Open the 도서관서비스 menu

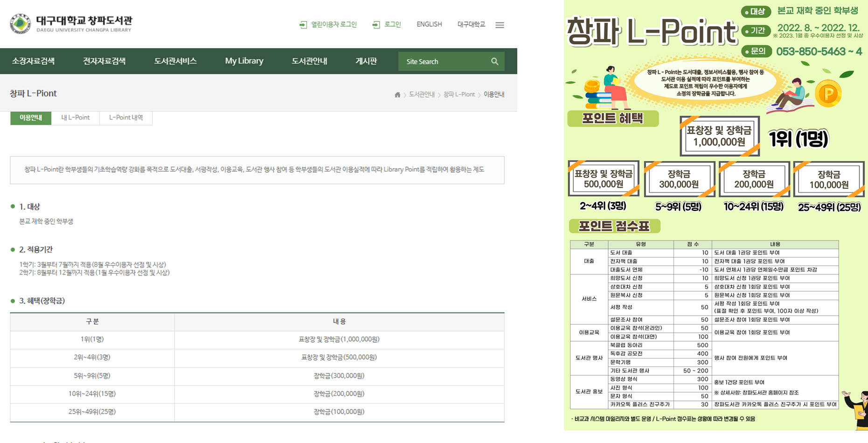[175, 61]
